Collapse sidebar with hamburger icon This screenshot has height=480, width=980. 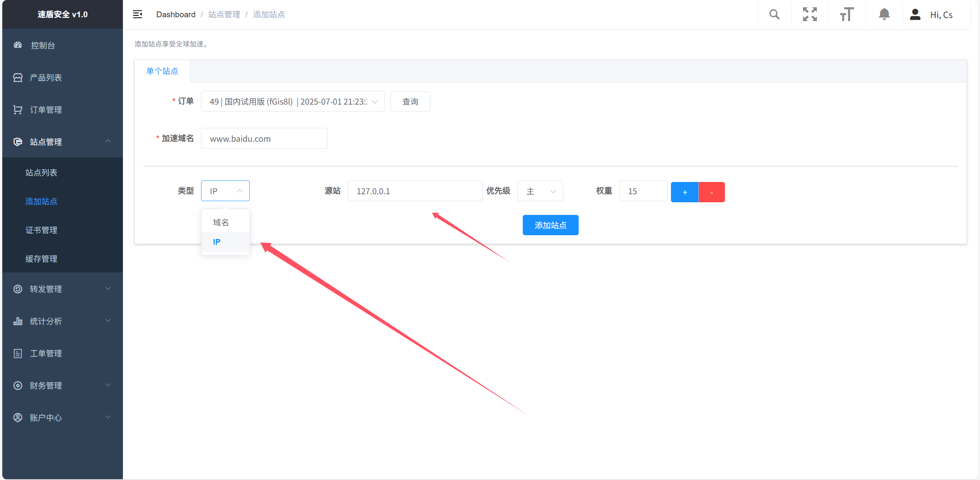click(137, 15)
